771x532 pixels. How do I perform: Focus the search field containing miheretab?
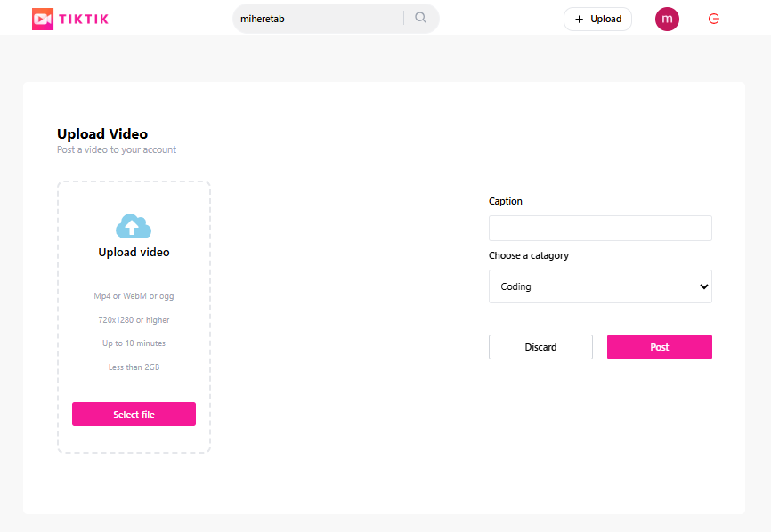(316, 19)
